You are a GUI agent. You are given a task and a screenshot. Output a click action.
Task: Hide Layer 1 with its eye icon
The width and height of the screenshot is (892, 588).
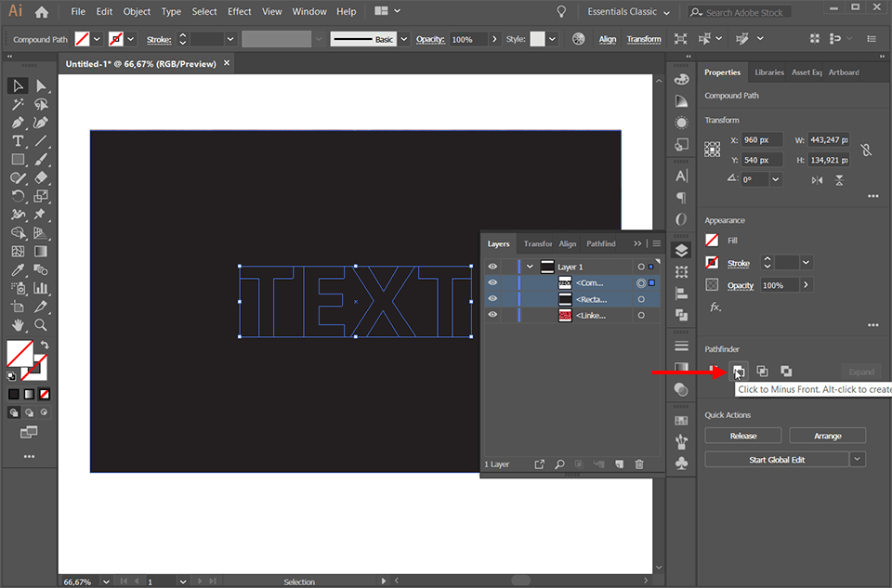click(492, 266)
